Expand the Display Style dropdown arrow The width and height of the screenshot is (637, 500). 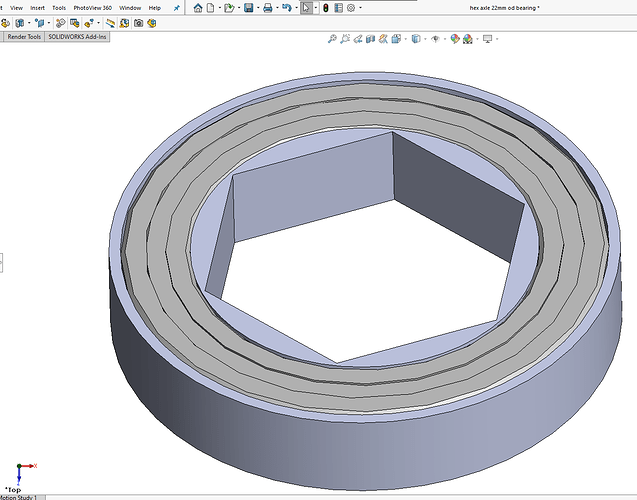(x=425, y=39)
